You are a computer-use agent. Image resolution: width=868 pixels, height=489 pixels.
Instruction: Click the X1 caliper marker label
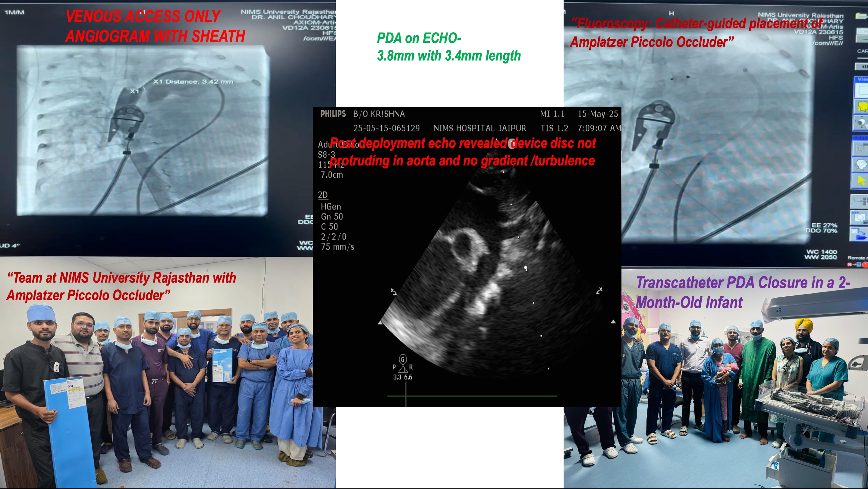tap(134, 91)
